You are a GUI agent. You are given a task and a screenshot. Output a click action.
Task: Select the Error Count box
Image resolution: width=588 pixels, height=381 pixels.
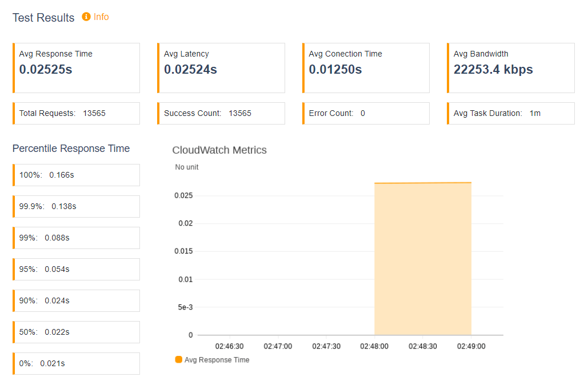366,113
